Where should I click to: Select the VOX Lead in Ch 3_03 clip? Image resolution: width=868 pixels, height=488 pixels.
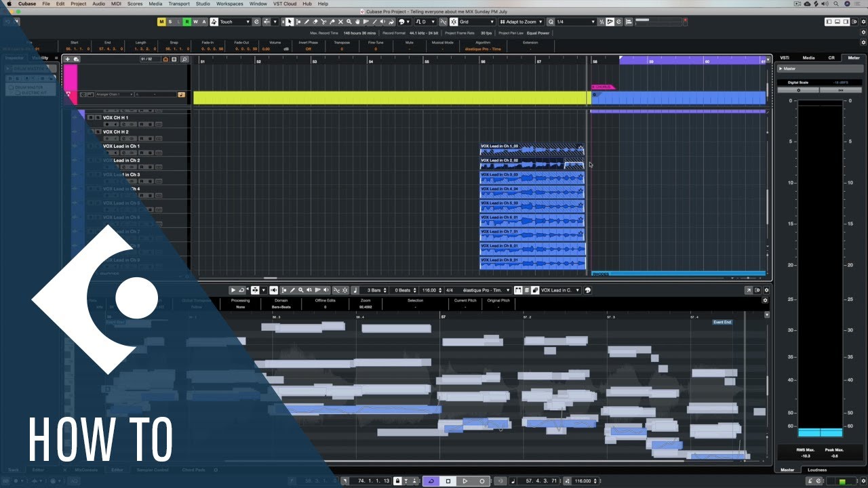[x=532, y=178]
